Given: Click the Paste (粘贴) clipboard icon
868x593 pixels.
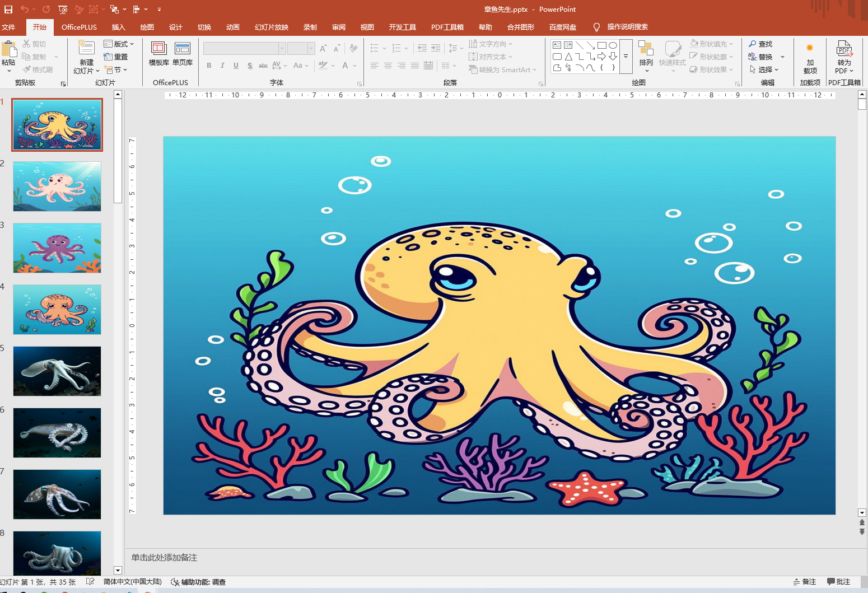Looking at the screenshot, I should (8, 49).
